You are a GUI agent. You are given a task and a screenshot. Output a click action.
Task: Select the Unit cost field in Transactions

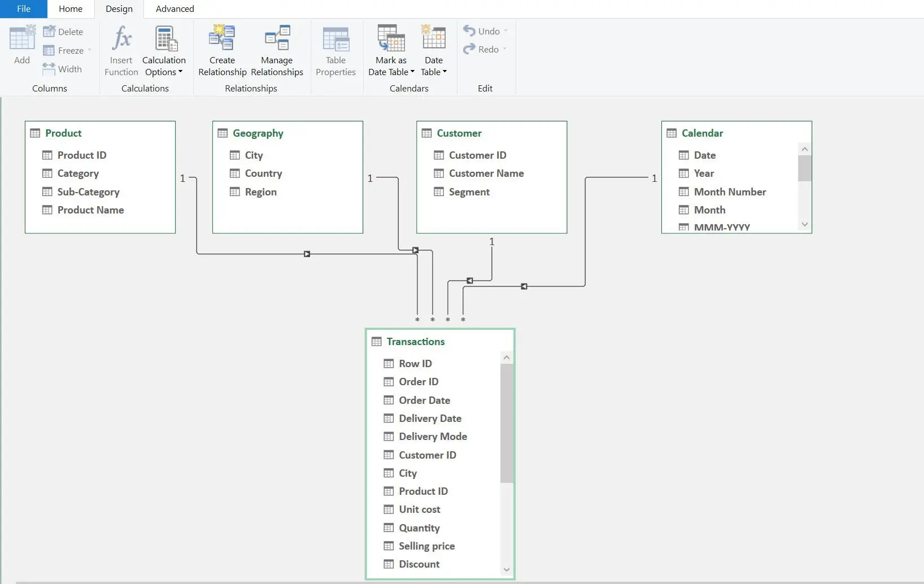[x=419, y=509]
